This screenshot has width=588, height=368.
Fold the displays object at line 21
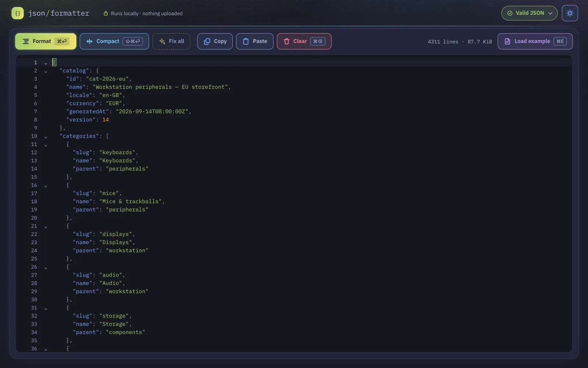pyautogui.click(x=46, y=227)
